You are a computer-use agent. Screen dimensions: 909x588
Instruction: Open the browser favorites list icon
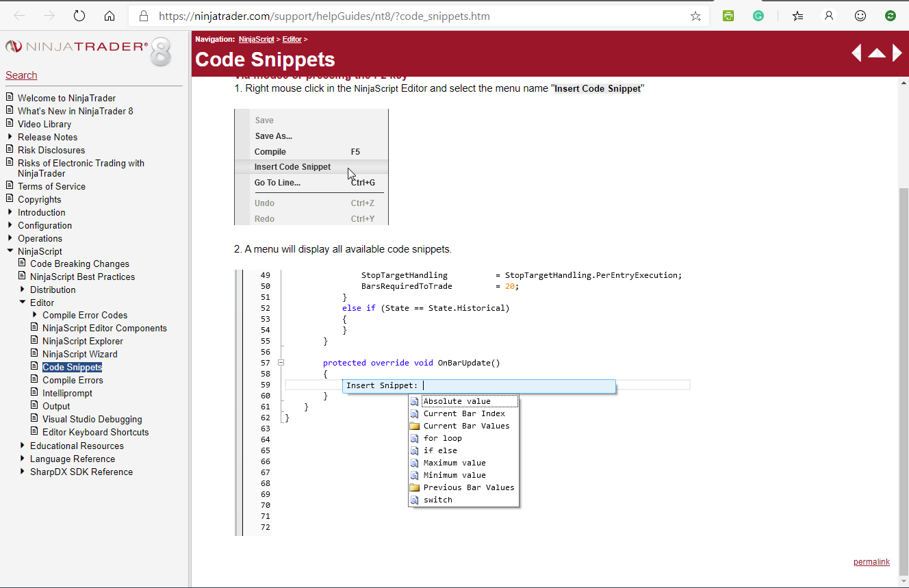798,16
